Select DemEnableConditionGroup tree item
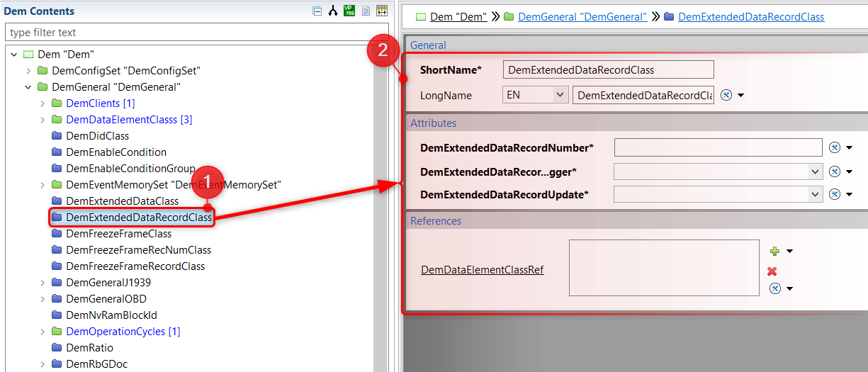Image resolution: width=868 pixels, height=372 pixels. [130, 169]
